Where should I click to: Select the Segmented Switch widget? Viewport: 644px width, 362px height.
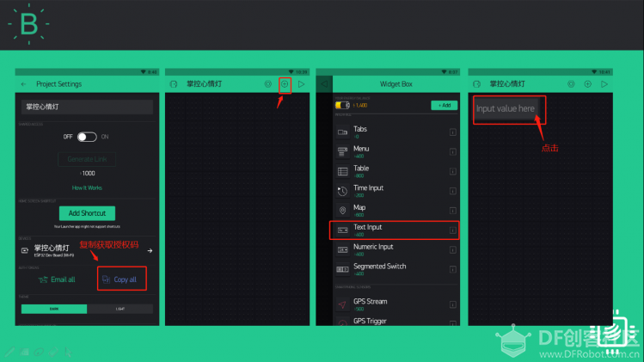point(396,269)
